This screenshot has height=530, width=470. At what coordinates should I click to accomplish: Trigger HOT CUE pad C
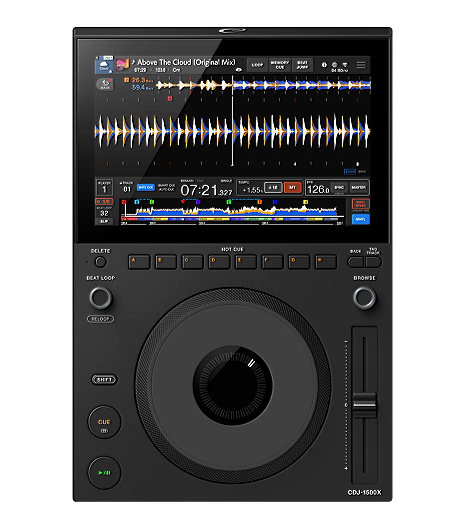pyautogui.click(x=192, y=262)
